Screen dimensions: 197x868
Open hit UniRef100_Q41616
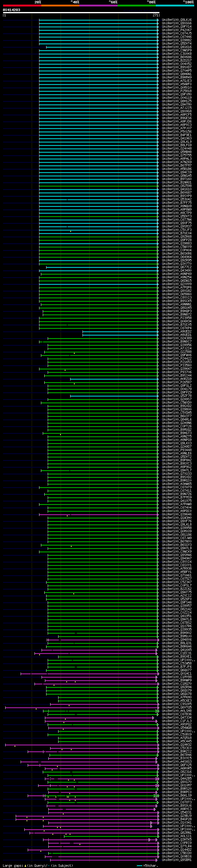click(177, 47)
